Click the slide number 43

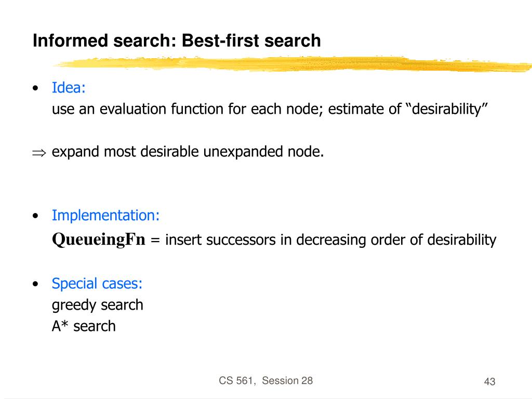[489, 381]
